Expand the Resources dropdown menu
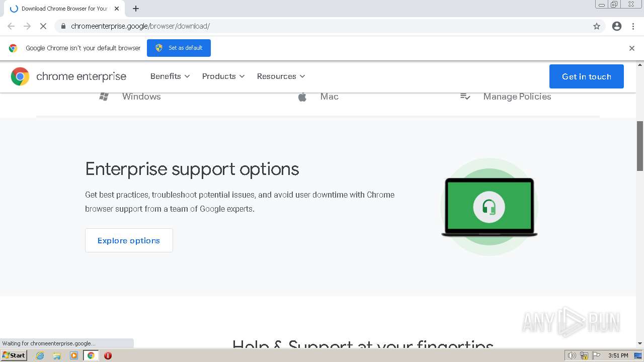This screenshot has height=362, width=644. pos(281,76)
